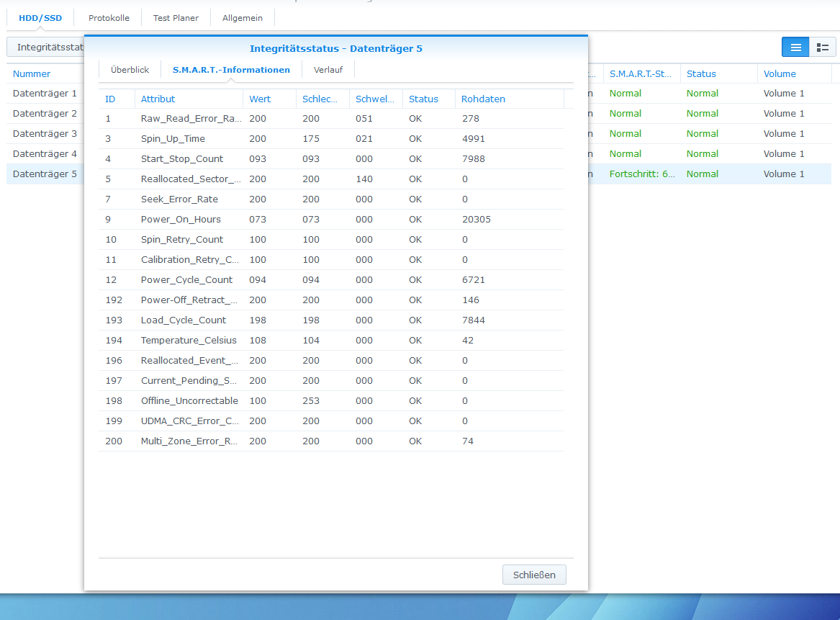Select Multi_Zone_Error_Rate attribute row
The width and height of the screenshot is (840, 620).
tap(331, 441)
